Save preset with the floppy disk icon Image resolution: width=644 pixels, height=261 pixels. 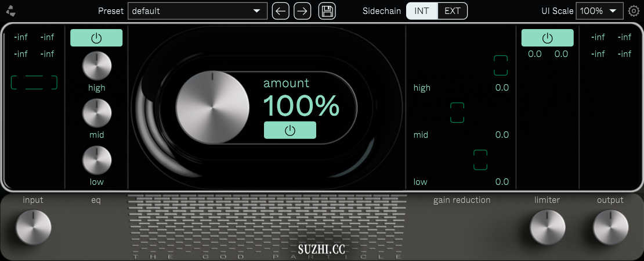[x=327, y=11]
